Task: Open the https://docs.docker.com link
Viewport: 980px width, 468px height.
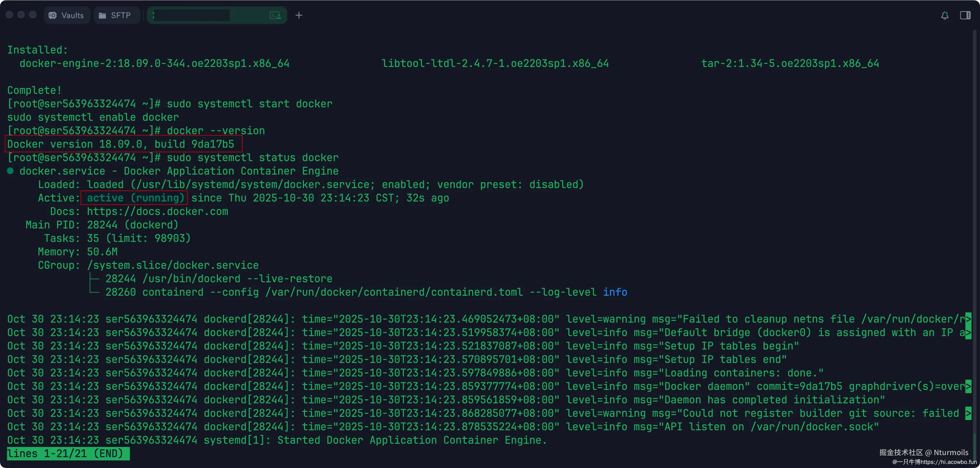Action: pyautogui.click(x=157, y=211)
